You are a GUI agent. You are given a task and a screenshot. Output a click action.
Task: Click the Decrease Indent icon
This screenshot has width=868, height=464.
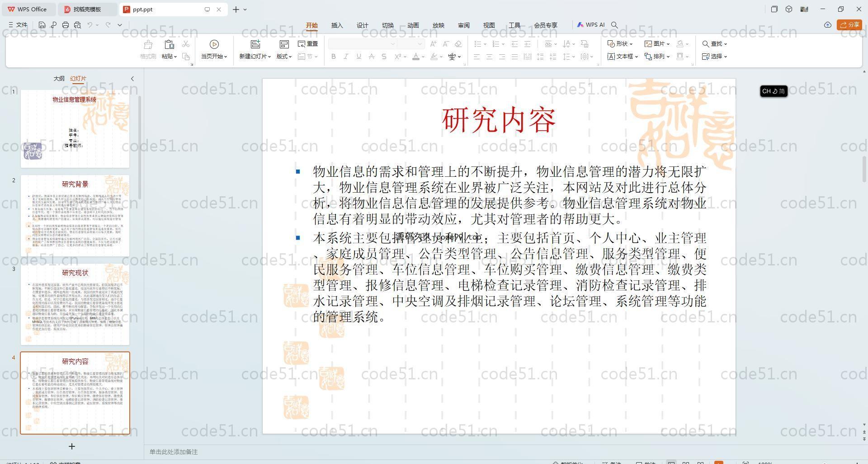coord(514,44)
